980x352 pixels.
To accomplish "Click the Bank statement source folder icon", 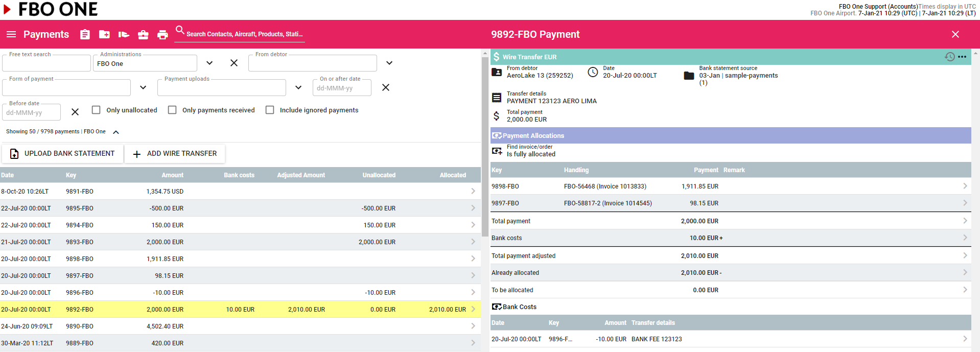I will click(x=689, y=76).
